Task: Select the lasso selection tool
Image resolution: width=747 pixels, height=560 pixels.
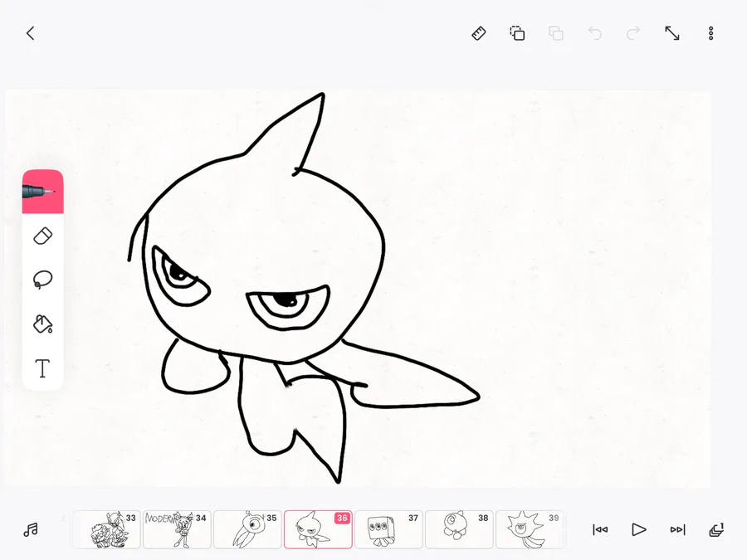Action: (43, 280)
